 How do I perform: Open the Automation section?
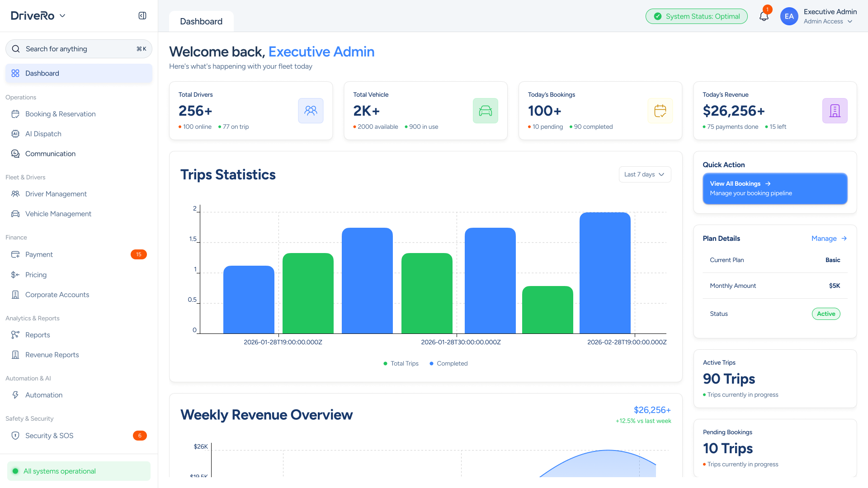(44, 395)
